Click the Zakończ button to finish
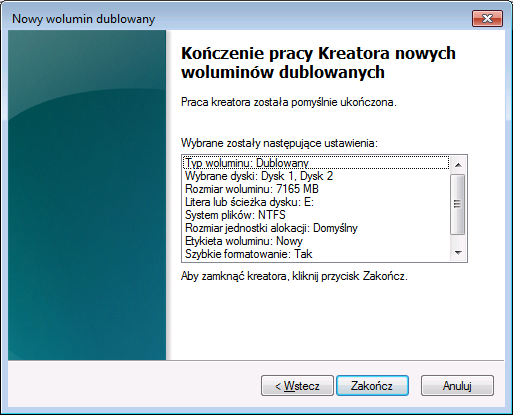The width and height of the screenshot is (513, 415). point(372,386)
